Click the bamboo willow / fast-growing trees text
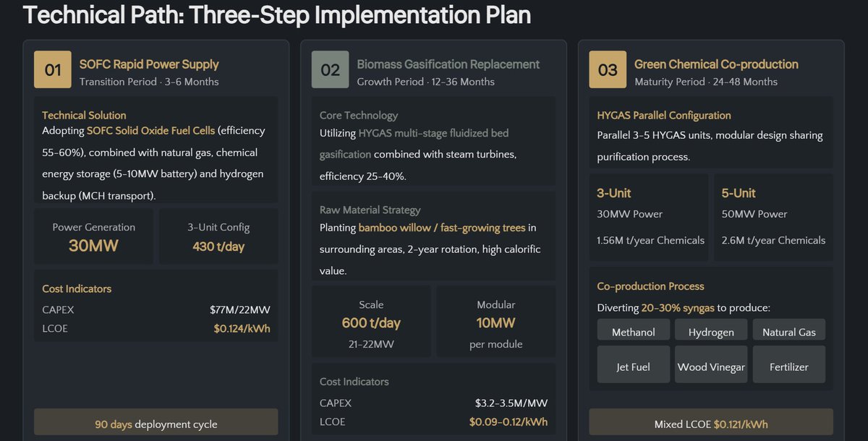868x441 pixels. [x=442, y=228]
